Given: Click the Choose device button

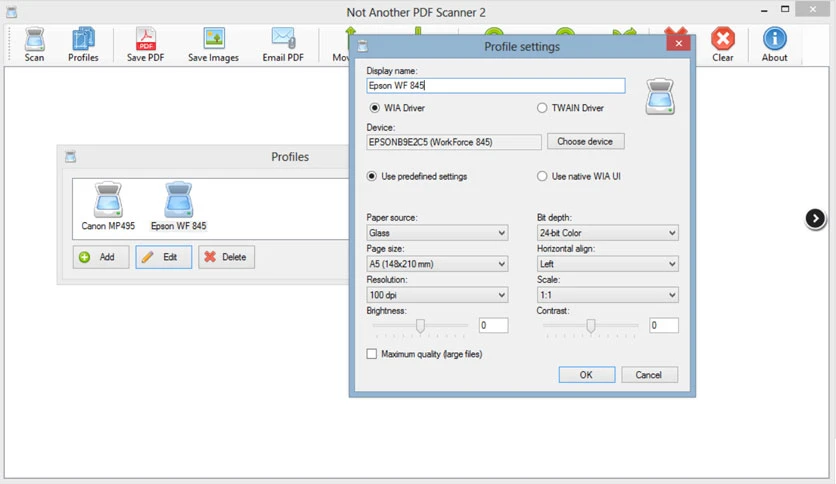Looking at the screenshot, I should click(x=585, y=141).
